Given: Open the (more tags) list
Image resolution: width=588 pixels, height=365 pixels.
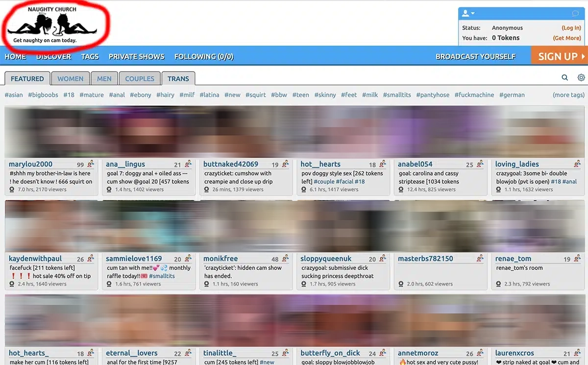Looking at the screenshot, I should click(568, 95).
